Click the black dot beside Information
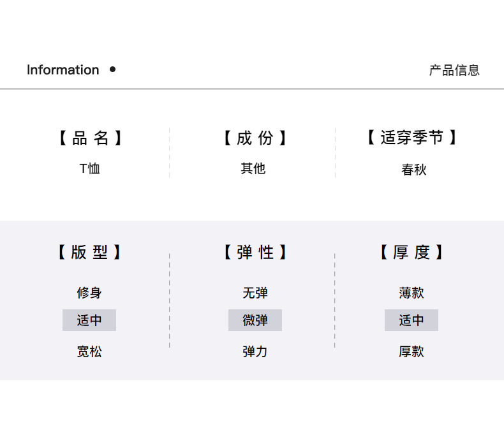The height and width of the screenshot is (421, 504). (113, 70)
